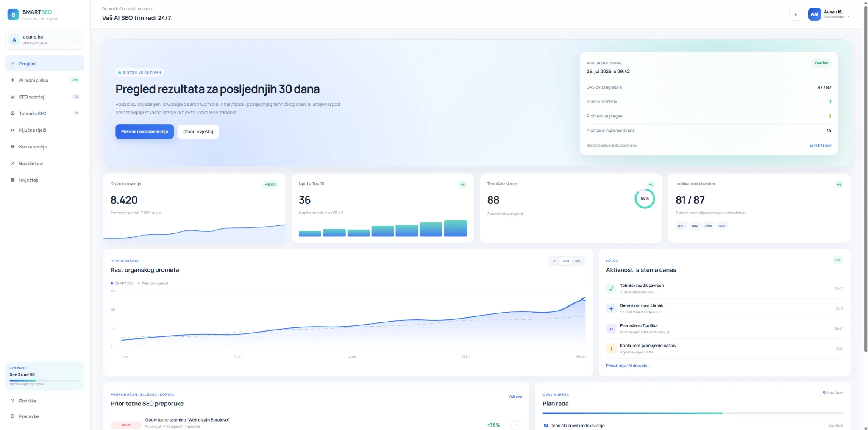Click the Upiti u Top 10 bar chart
This screenshot has width=868, height=430.
coord(383,228)
